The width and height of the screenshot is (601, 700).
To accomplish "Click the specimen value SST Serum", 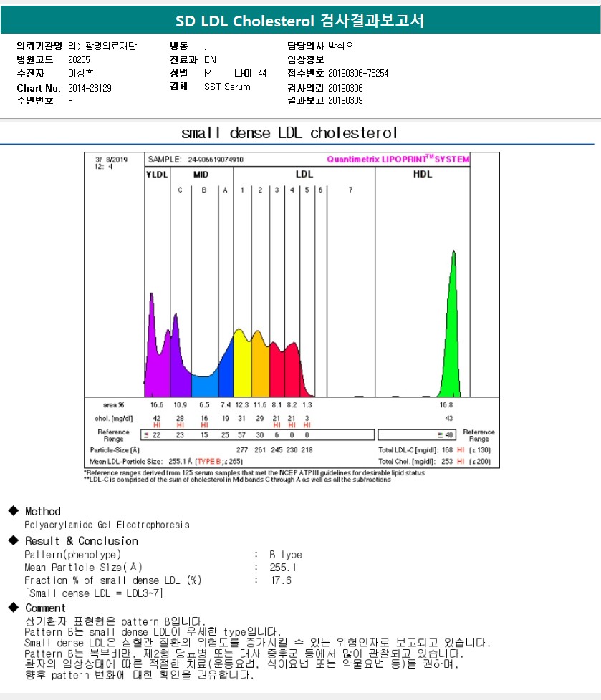I will click(x=227, y=87).
